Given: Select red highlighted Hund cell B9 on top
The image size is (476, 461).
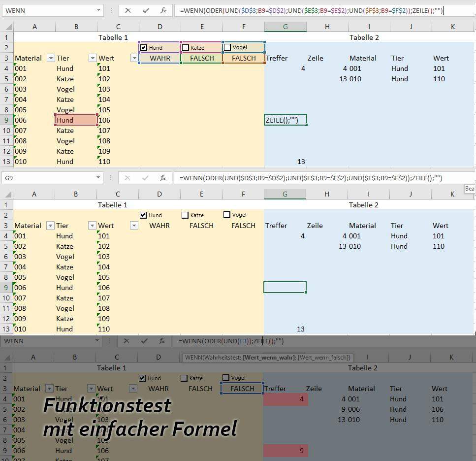Looking at the screenshot, I should click(x=76, y=120).
